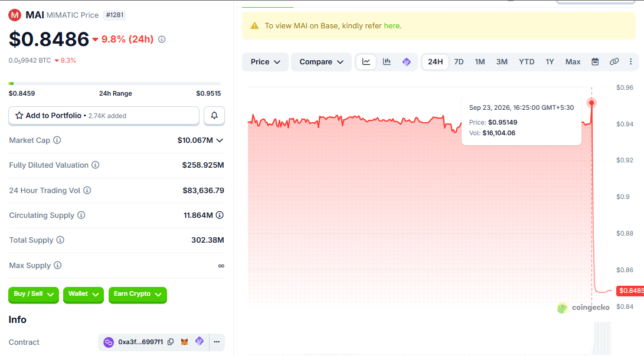Switch to candlestick chart view
The image size is (644, 356).
pyautogui.click(x=387, y=61)
